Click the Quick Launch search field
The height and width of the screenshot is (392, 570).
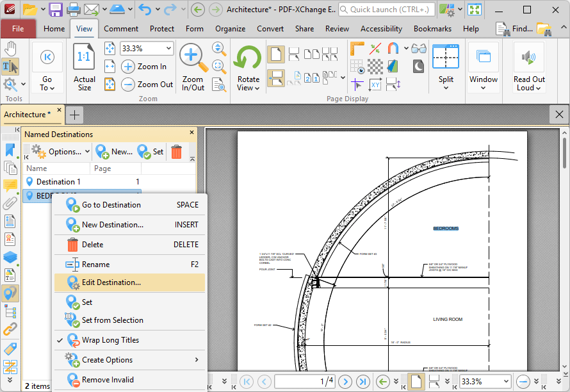[x=386, y=10]
